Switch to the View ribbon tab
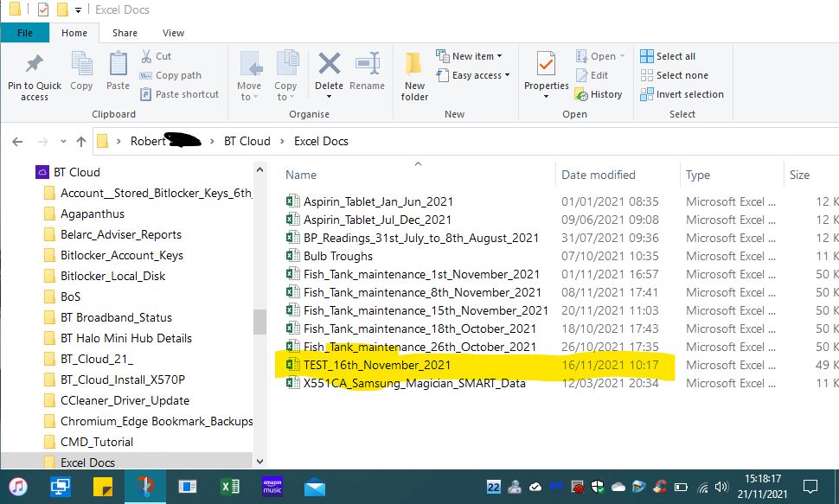Image resolution: width=839 pixels, height=504 pixels. 173,33
